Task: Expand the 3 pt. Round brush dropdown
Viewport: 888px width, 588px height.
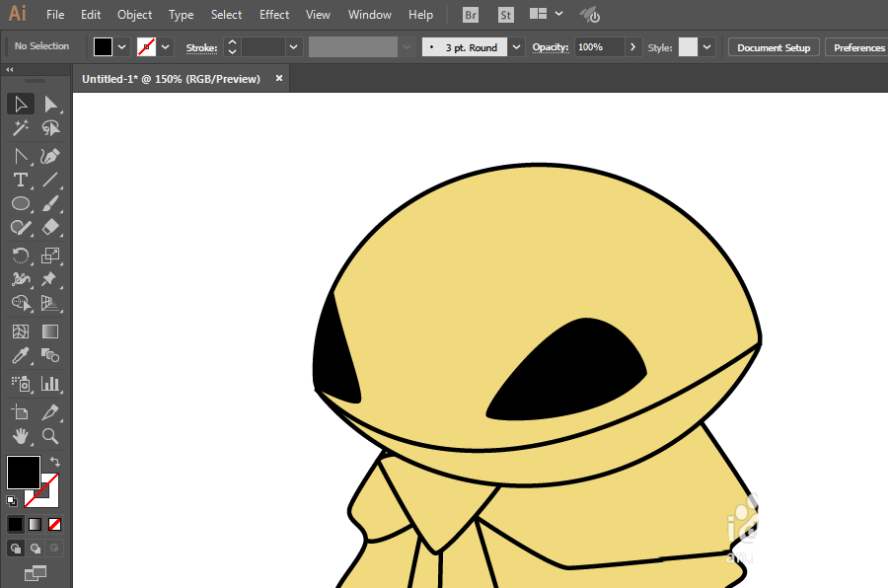Action: tap(517, 47)
